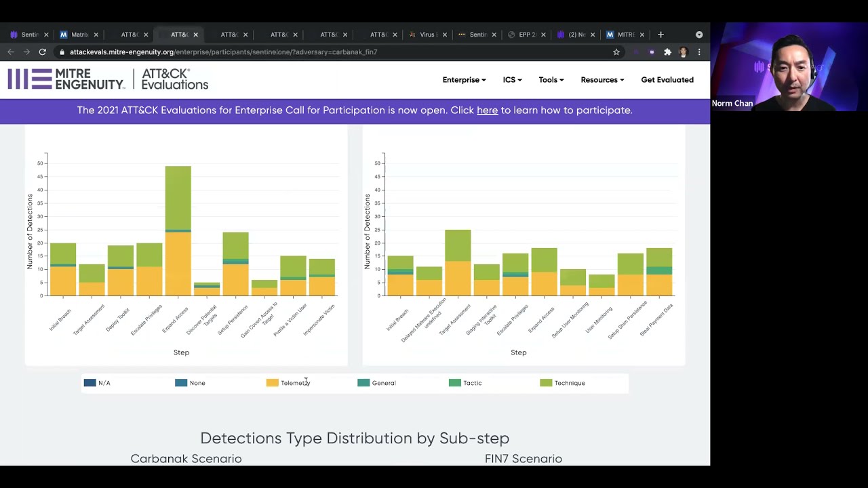Click the 'Carbanak Scenario' heading

[x=186, y=459]
